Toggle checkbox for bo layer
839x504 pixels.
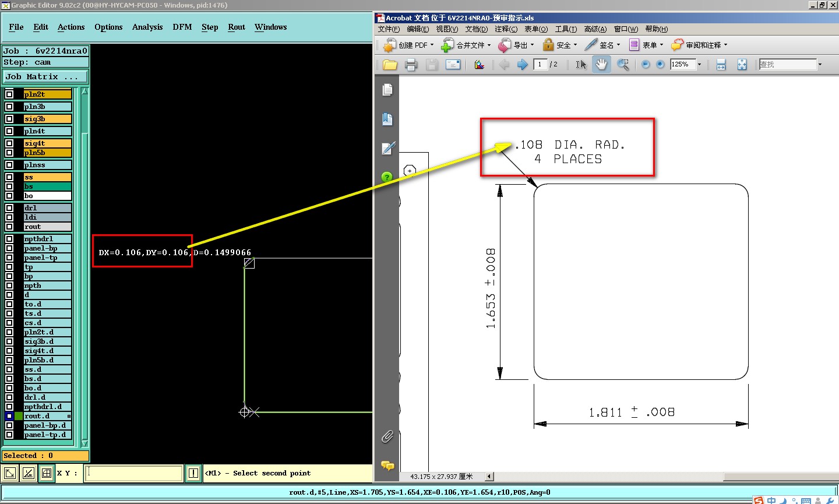(9, 196)
